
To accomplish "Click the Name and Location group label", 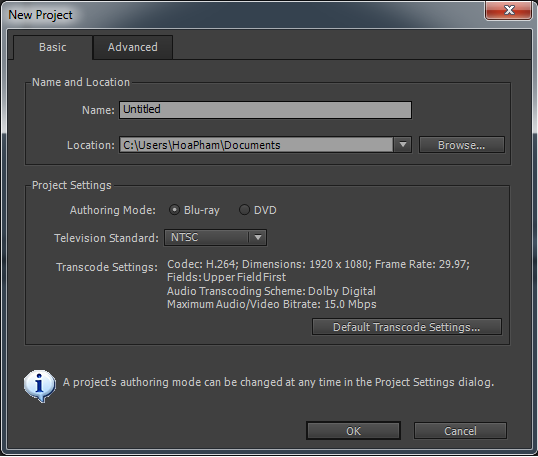I will 81,82.
